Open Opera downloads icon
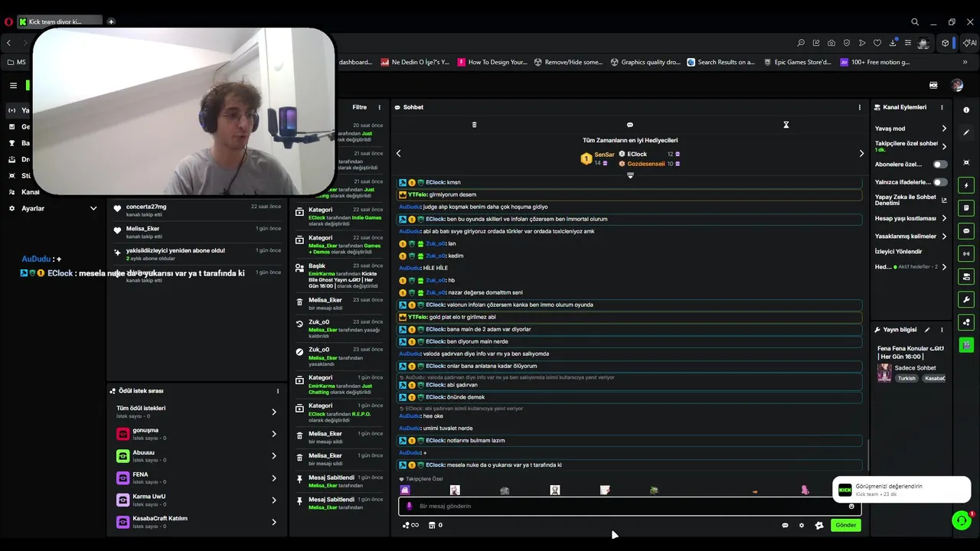 pyautogui.click(x=893, y=43)
